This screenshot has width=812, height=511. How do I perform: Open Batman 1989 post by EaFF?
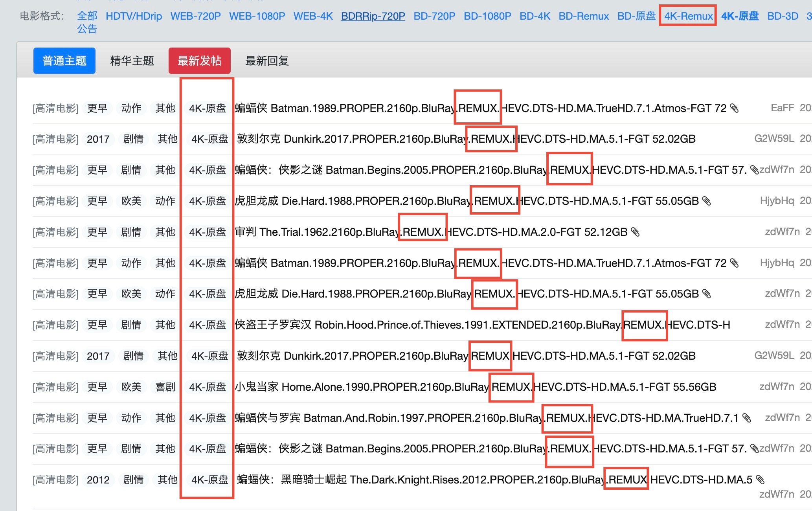point(481,108)
